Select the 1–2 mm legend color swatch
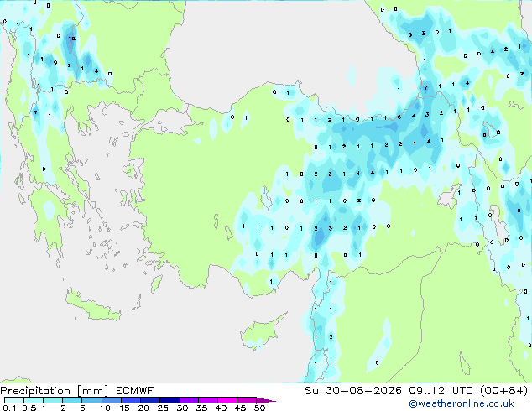Screen dimensions: 532x411 tap(53, 400)
